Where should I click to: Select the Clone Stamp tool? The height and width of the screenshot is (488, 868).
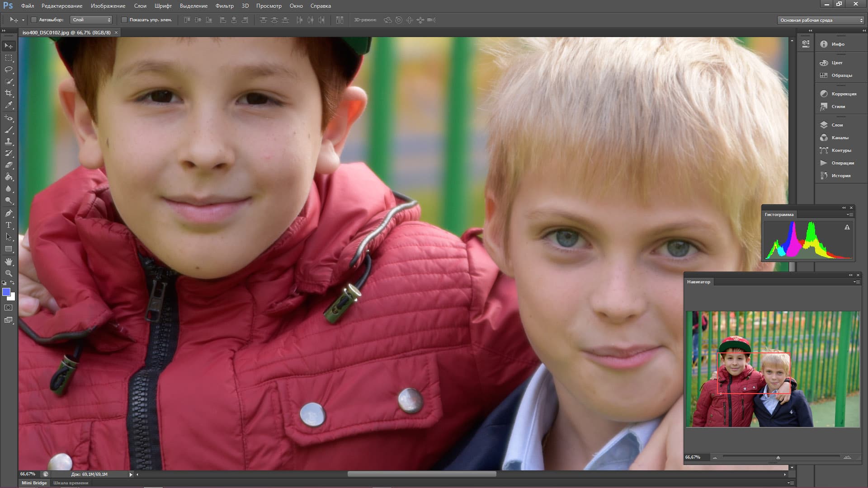[9, 141]
